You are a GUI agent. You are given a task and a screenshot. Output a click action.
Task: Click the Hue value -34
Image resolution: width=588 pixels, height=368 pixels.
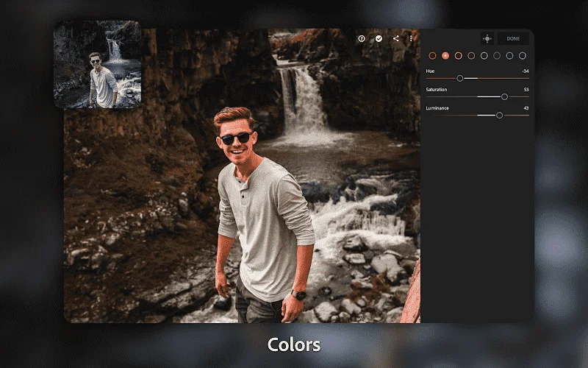(x=526, y=71)
